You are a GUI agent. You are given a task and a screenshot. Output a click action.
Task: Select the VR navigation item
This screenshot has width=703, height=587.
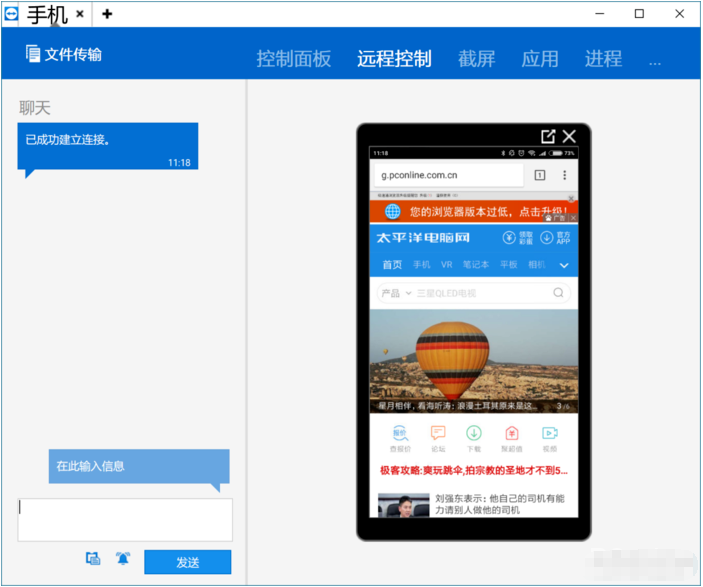[x=447, y=265]
